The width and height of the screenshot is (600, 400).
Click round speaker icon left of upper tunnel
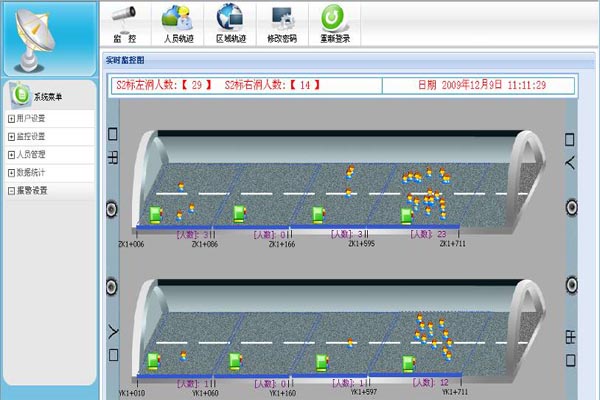coord(111,209)
